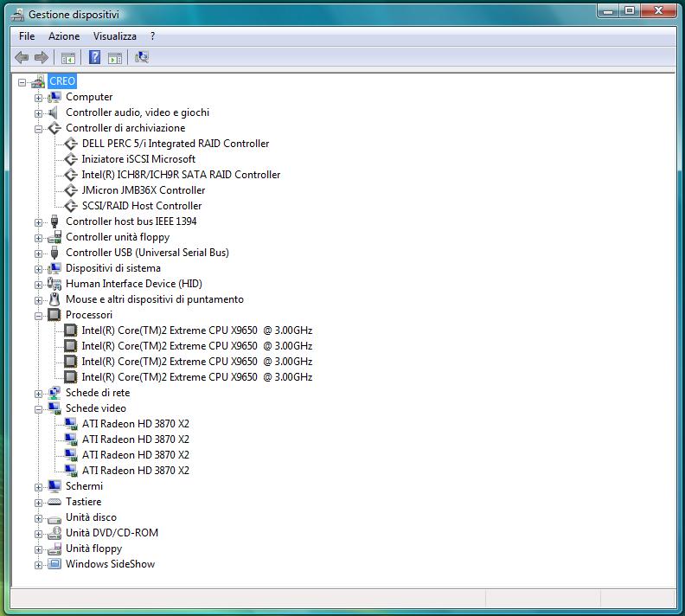Click the Processori chip icon
Viewport: 685px width, 616px height.
(54, 315)
